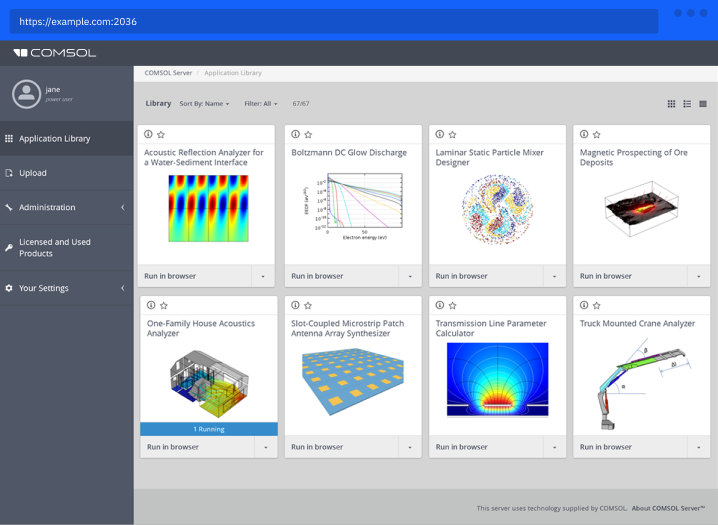The height and width of the screenshot is (525, 718).
Task: Open run options arrow for Magnetic Prospecting
Action: coord(698,276)
